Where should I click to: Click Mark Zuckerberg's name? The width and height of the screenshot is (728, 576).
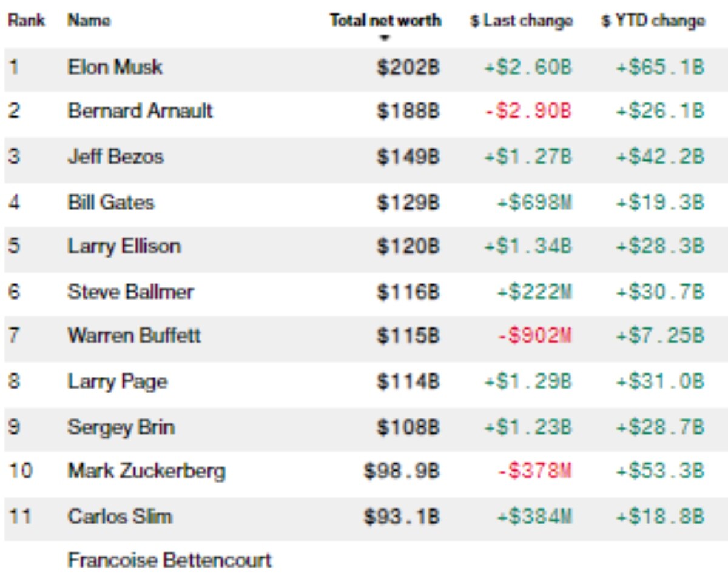146,471
